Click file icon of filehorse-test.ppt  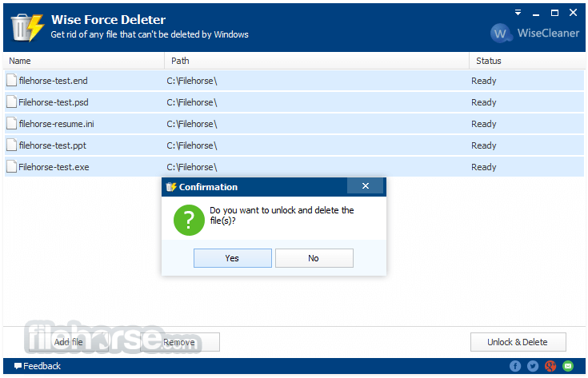pyautogui.click(x=12, y=145)
